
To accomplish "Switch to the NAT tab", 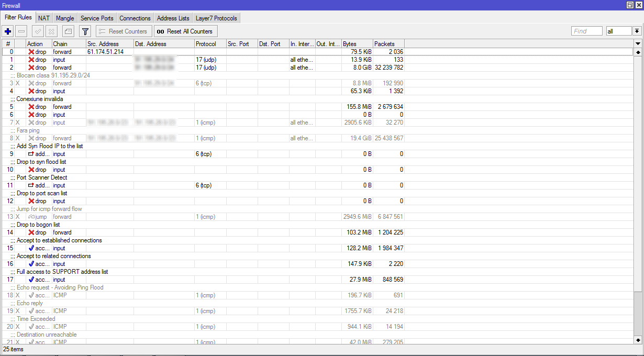I will pos(44,18).
